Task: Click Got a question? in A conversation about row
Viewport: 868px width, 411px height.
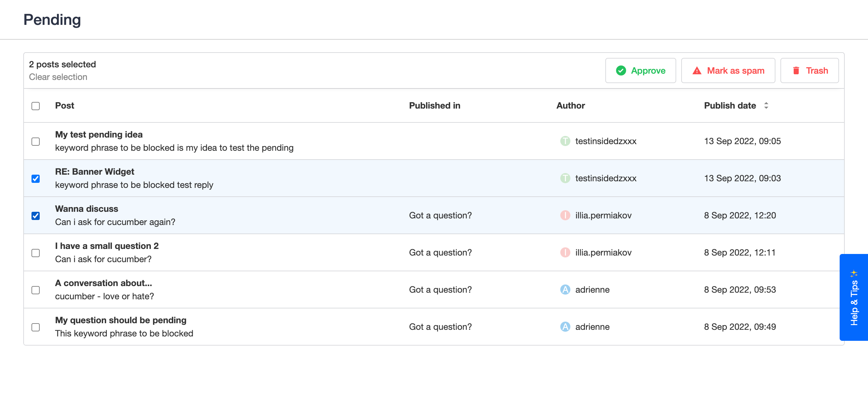Action: tap(440, 290)
